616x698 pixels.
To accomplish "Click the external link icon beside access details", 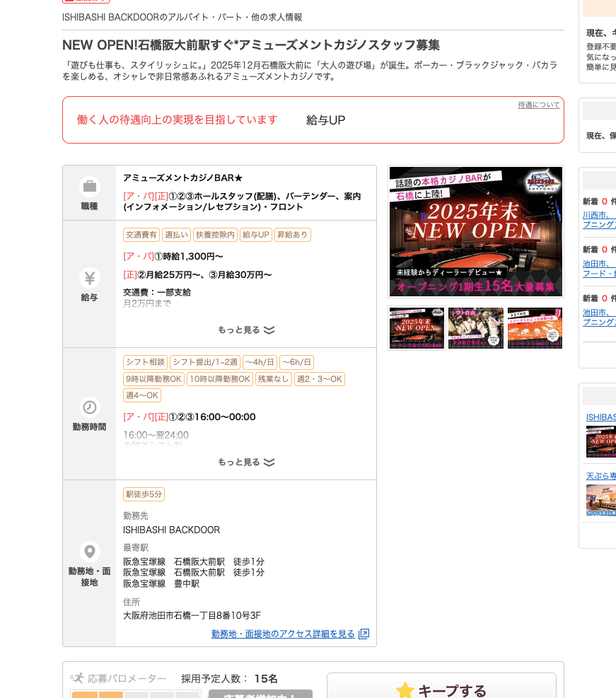I will tap(364, 634).
